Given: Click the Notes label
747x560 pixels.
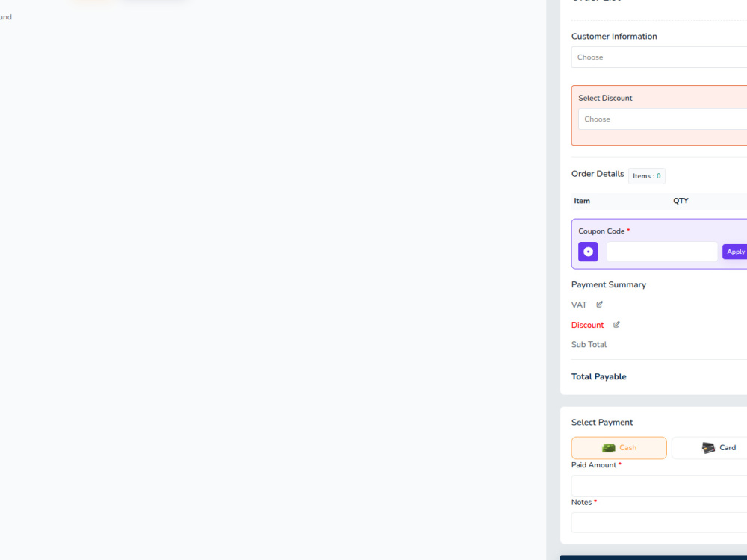Looking at the screenshot, I should (x=581, y=502).
